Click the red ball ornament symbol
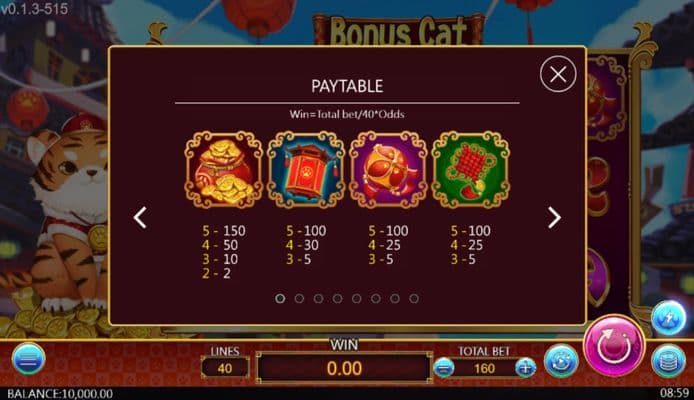The height and width of the screenshot is (400, 694). pyautogui.click(x=388, y=170)
